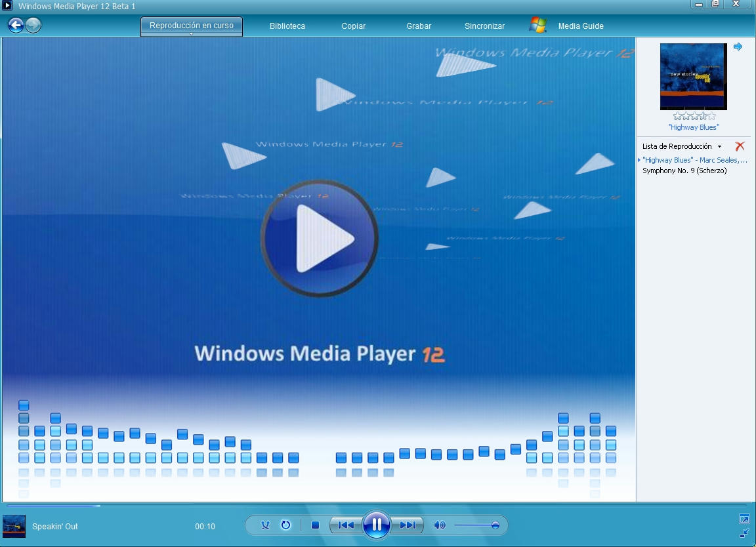The width and height of the screenshot is (756, 547).
Task: Open the Grabar tab
Action: pos(418,26)
